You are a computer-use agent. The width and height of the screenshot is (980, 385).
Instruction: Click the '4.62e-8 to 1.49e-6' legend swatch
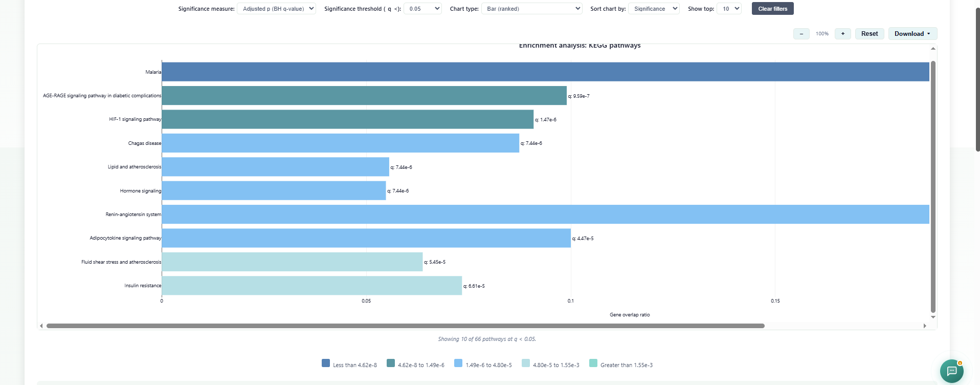391,363
